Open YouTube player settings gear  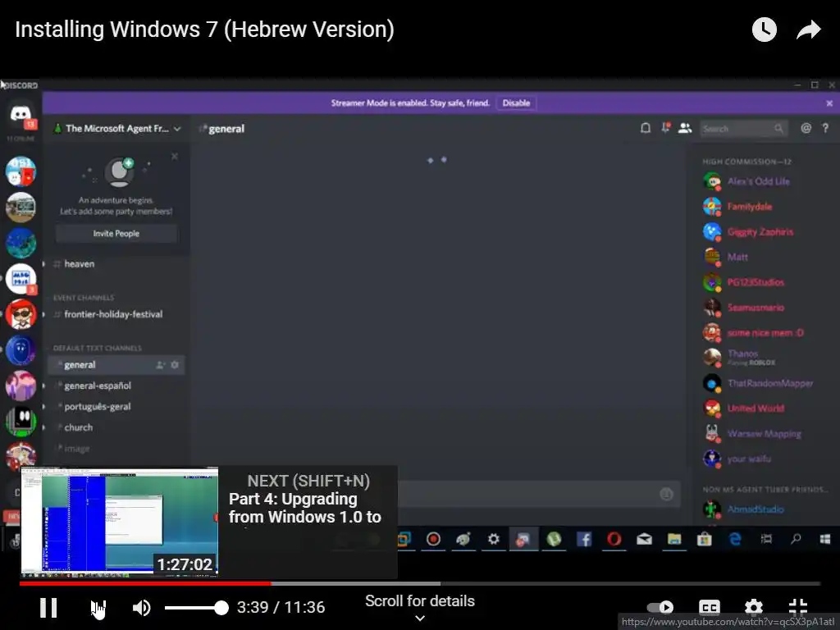pyautogui.click(x=753, y=607)
